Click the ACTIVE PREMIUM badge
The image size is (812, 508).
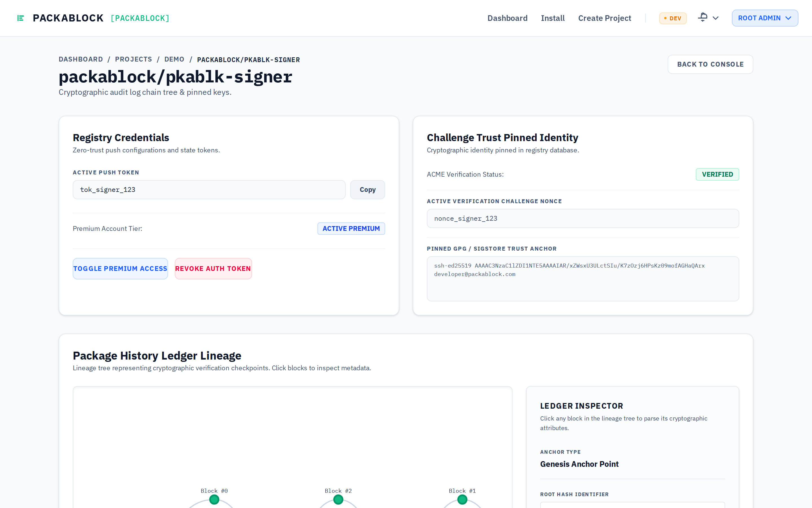pyautogui.click(x=351, y=229)
